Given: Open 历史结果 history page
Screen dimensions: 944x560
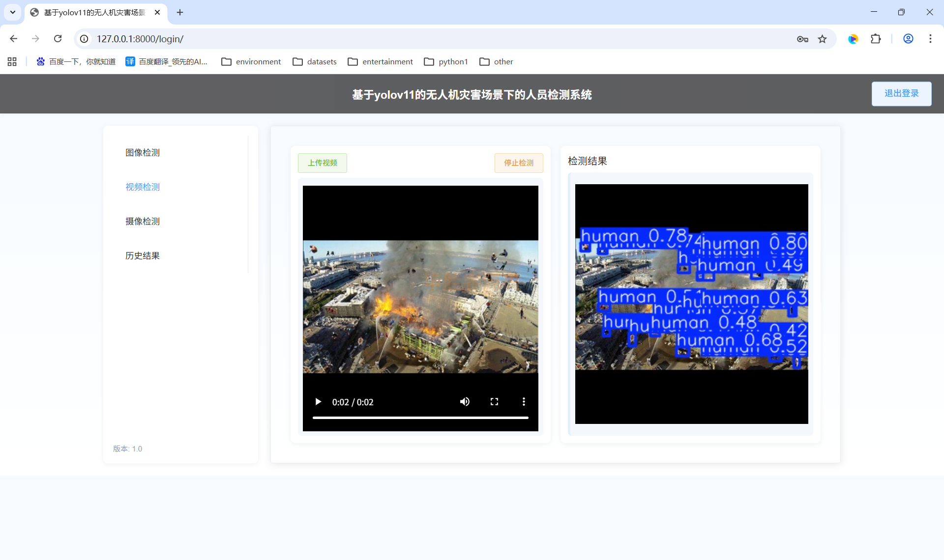Looking at the screenshot, I should coord(143,256).
